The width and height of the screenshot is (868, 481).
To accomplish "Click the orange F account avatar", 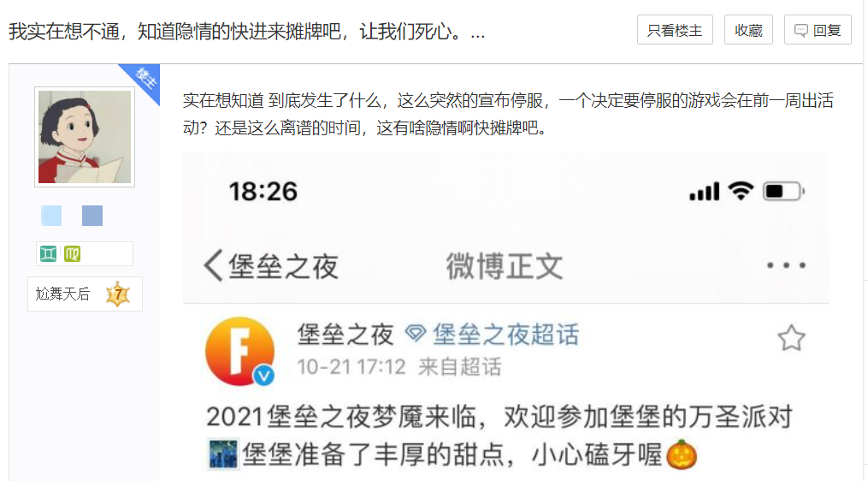I will 240,351.
